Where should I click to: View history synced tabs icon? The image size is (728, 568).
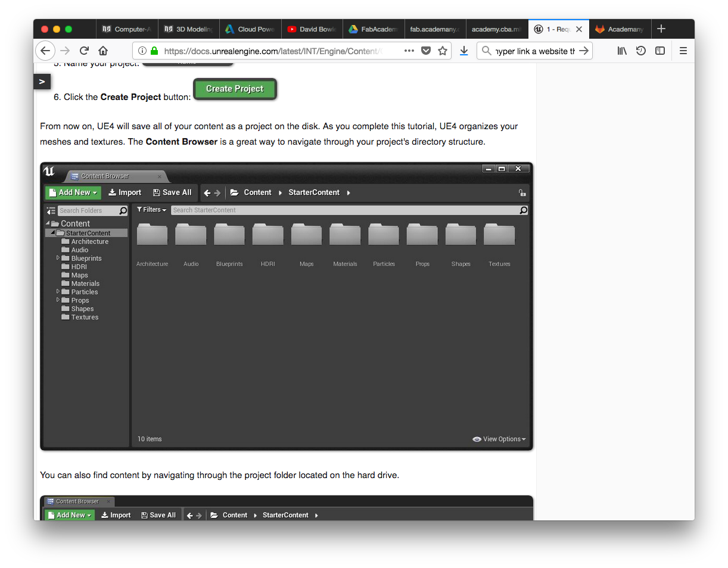640,51
